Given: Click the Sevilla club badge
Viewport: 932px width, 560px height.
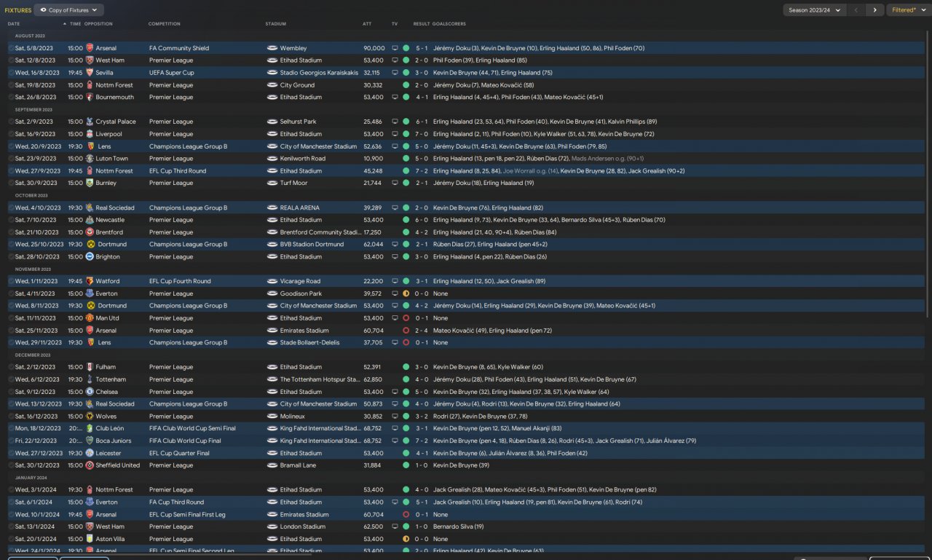Looking at the screenshot, I should coord(90,73).
